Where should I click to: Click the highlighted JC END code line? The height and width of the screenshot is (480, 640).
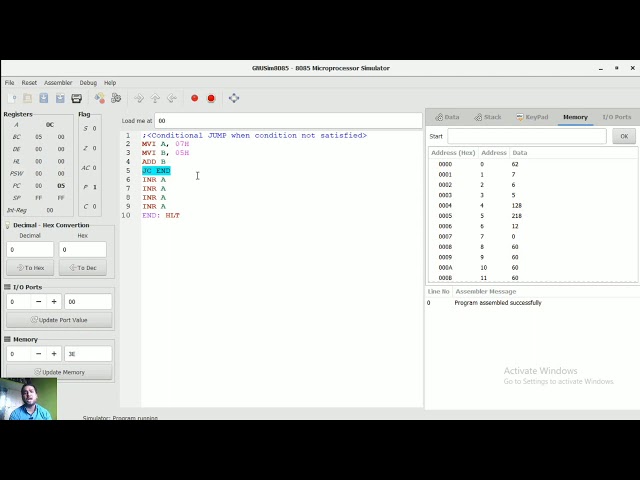click(156, 171)
